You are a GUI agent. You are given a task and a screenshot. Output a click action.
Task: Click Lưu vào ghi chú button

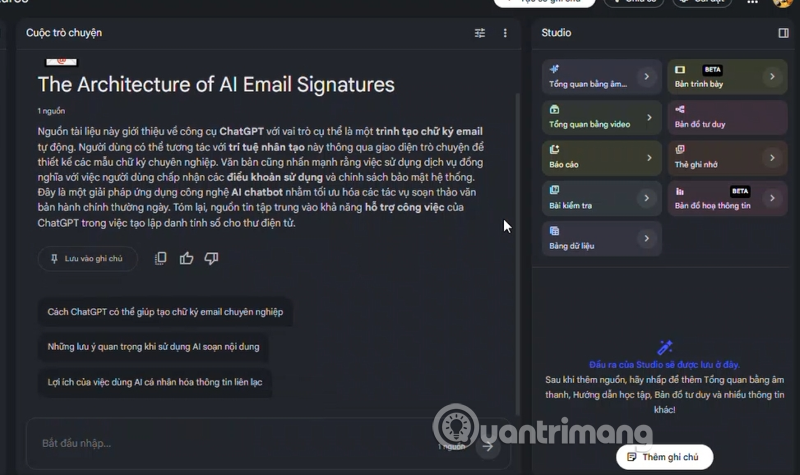point(88,259)
